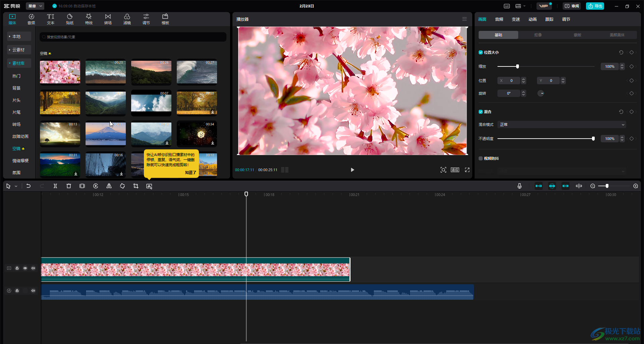Play the video in the player

(x=352, y=170)
